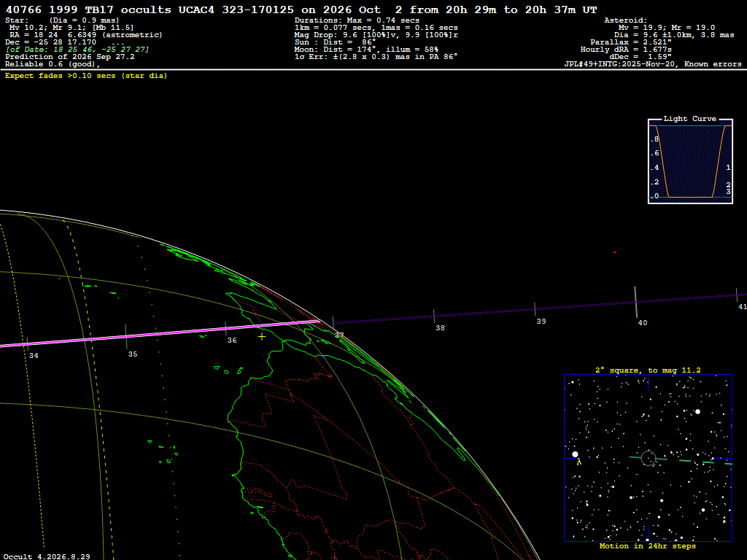Click the event title text at top
Viewport: 747px width, 560px height.
click(x=301, y=9)
